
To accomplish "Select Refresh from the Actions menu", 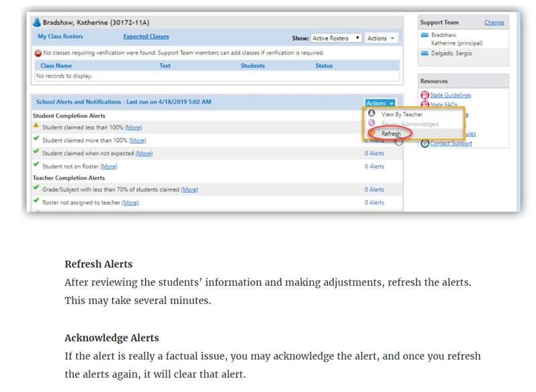I will click(x=390, y=134).
